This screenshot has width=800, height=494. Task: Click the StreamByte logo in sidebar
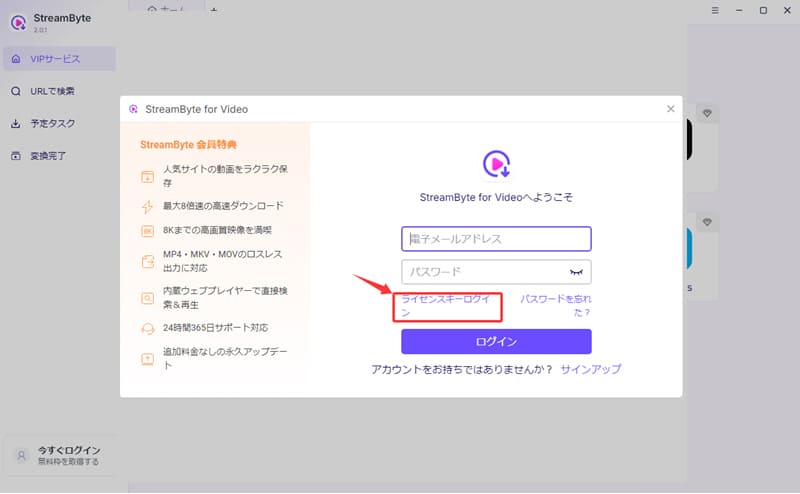point(18,22)
